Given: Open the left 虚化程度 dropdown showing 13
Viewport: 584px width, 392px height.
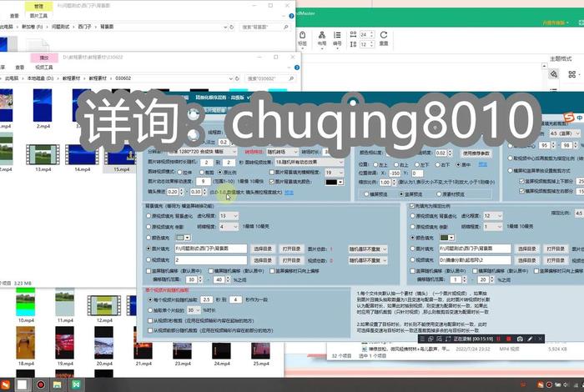Looking at the screenshot, I should tap(229, 216).
